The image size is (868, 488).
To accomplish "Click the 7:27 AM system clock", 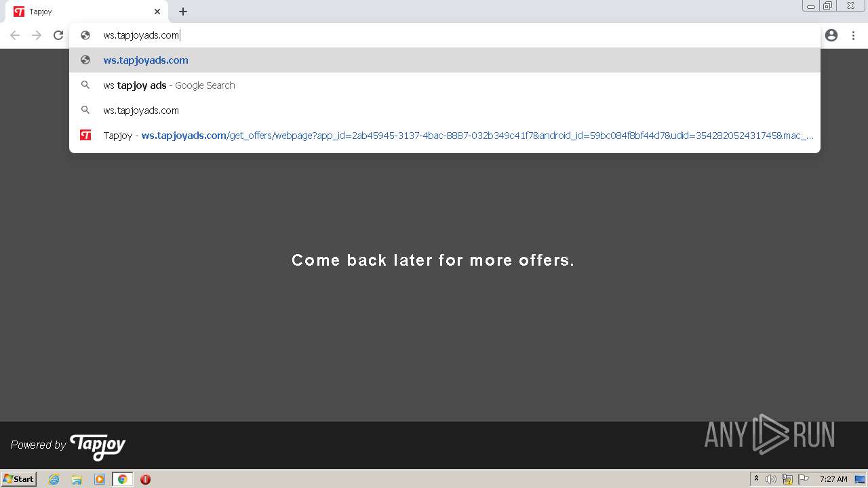I will click(x=833, y=479).
